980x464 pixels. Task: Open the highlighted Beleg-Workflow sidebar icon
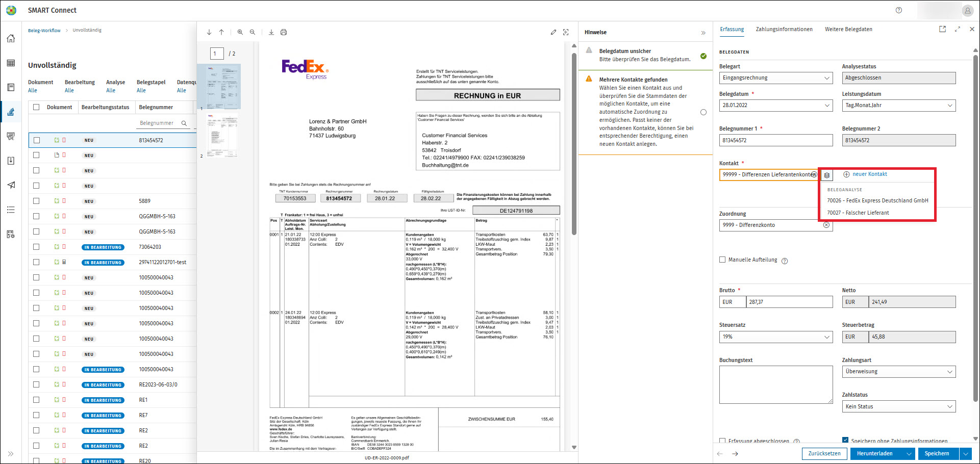11,112
